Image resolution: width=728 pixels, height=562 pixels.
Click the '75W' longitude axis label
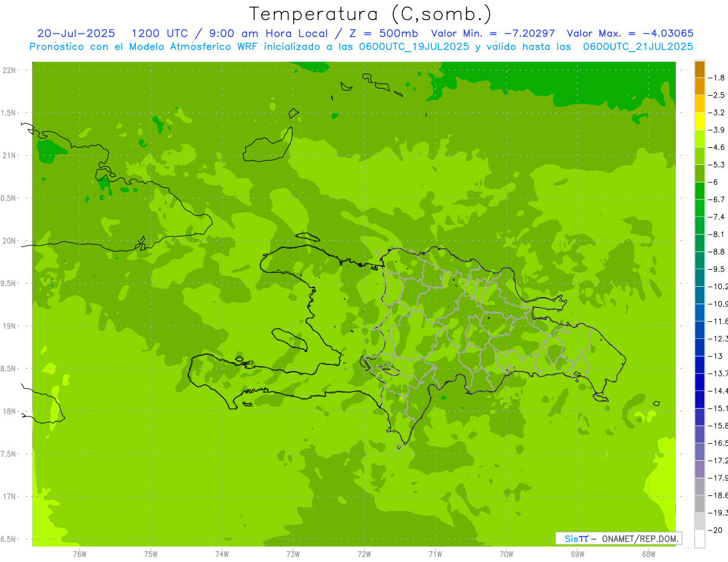click(x=151, y=554)
